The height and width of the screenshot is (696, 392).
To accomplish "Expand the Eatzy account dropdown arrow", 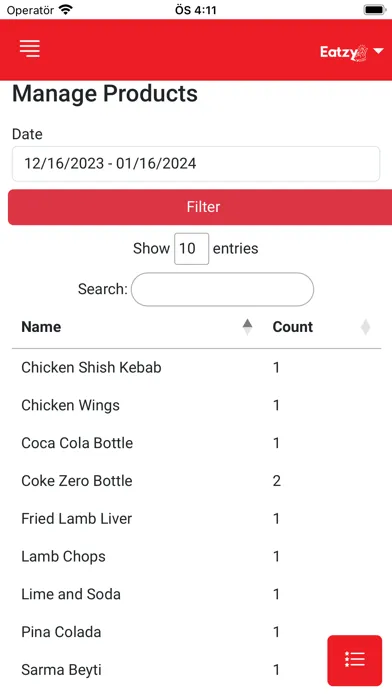I will tap(378, 51).
